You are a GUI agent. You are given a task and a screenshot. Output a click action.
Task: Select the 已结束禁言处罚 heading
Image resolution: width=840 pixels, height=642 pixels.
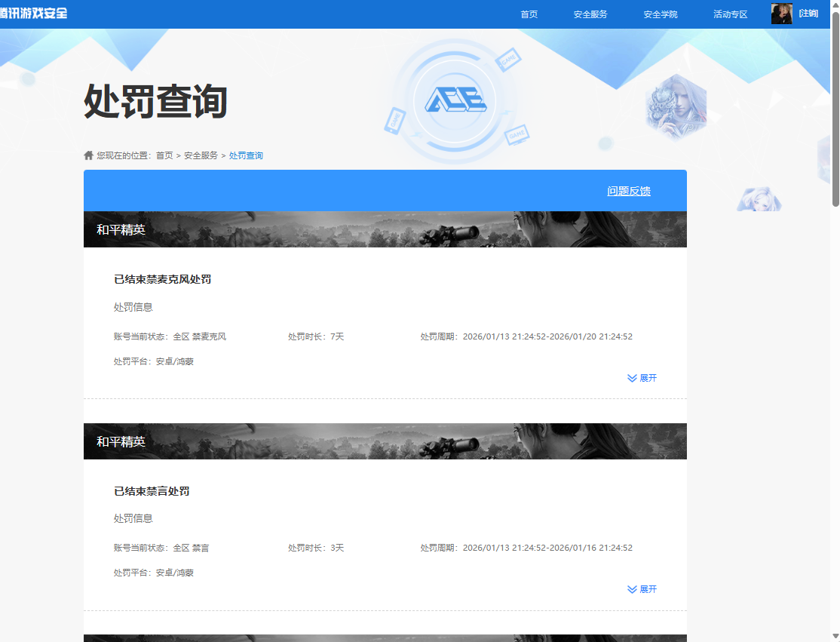(x=152, y=491)
